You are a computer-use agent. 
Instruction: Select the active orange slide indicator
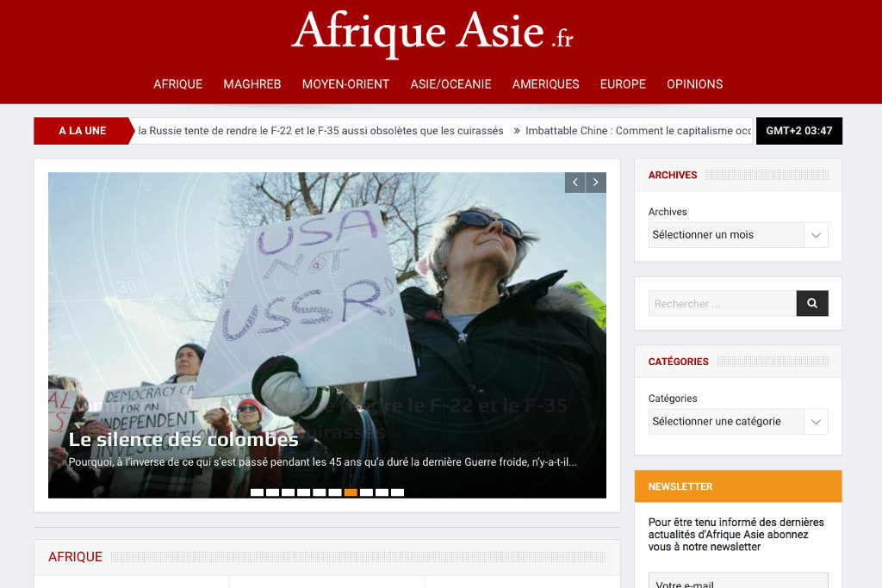point(351,492)
